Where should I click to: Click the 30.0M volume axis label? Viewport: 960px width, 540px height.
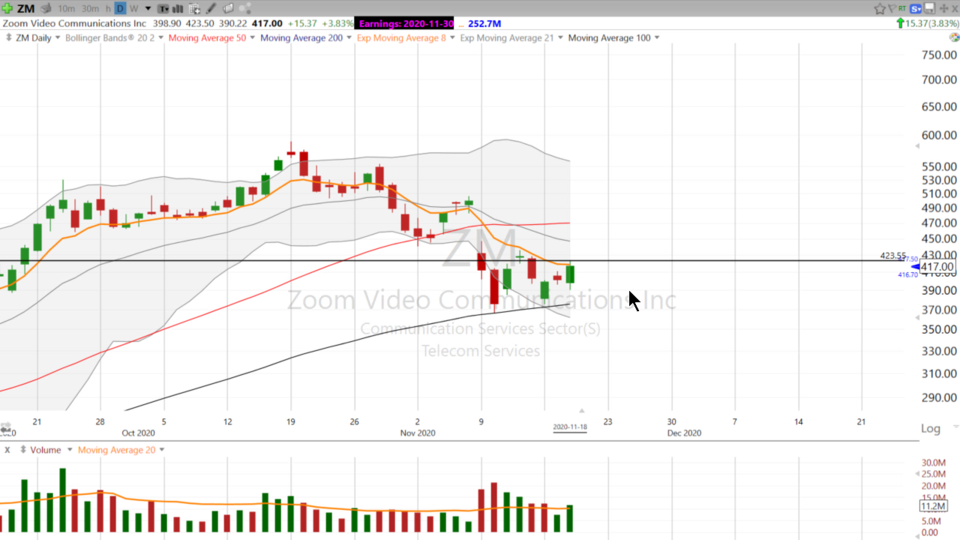pyautogui.click(x=933, y=463)
